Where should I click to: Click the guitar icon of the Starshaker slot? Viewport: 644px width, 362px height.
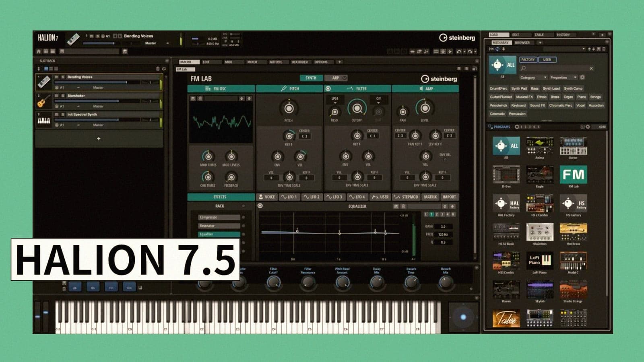(x=43, y=101)
